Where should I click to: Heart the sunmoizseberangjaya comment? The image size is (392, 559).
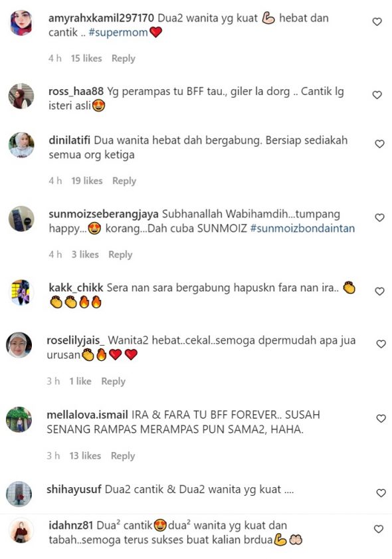click(379, 217)
